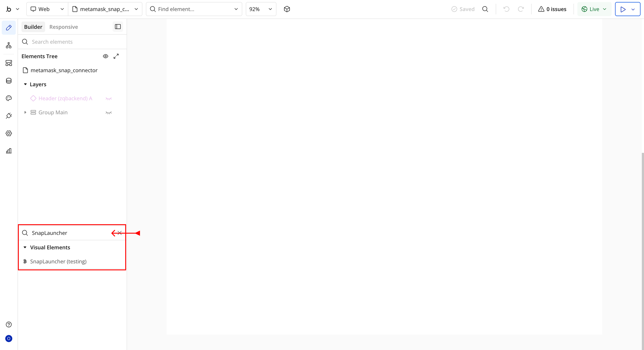Clear the SnapLauncher search text
644x350 pixels.
click(x=120, y=233)
